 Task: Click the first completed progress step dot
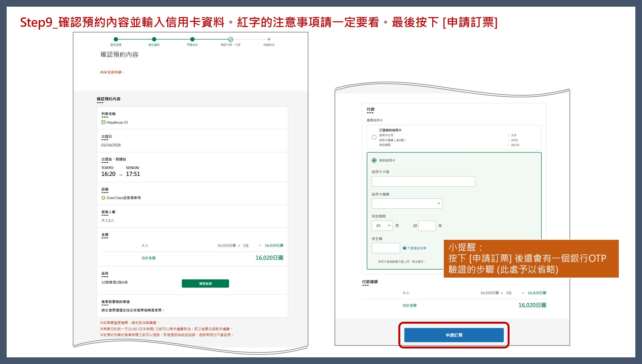(x=116, y=39)
